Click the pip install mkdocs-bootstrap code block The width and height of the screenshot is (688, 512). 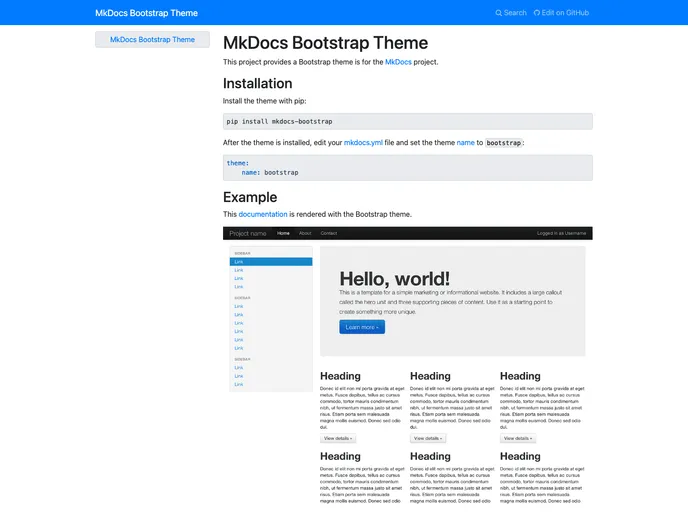tap(408, 122)
